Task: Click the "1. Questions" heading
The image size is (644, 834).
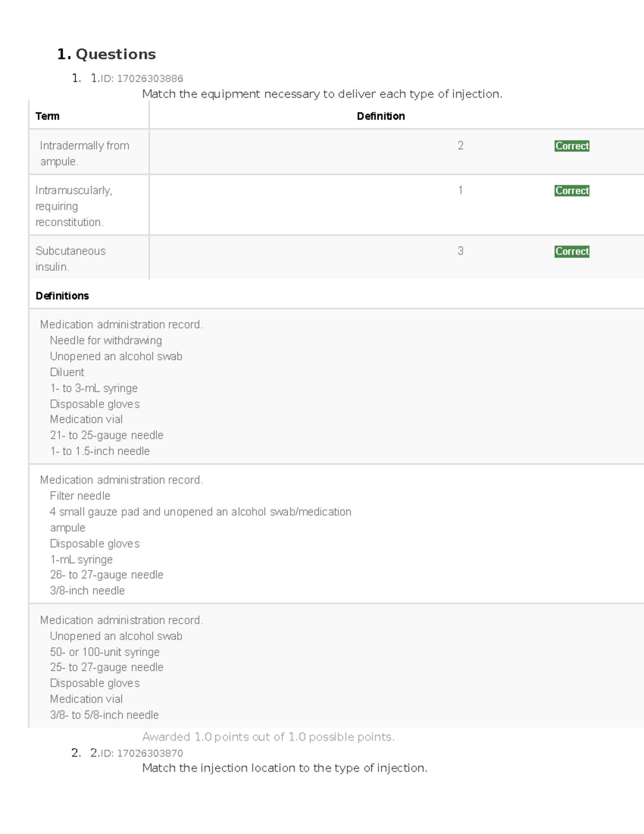Action: click(106, 54)
